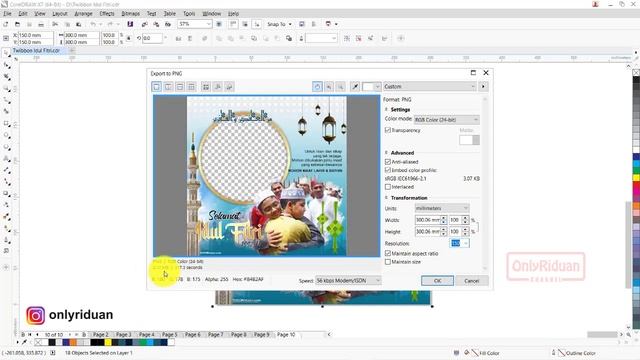Click the Paste toolbar icon
The width and height of the screenshot is (640, 360).
(79, 24)
